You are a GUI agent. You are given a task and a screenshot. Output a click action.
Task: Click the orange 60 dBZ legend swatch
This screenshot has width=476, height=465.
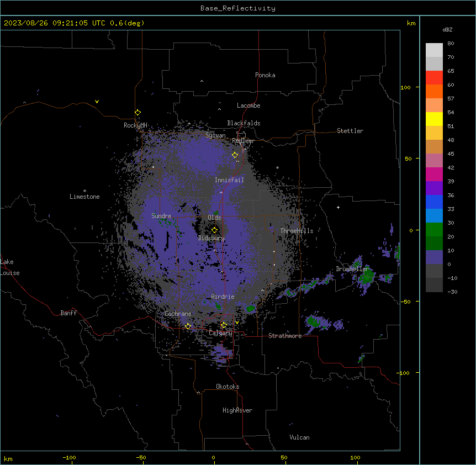pos(434,91)
